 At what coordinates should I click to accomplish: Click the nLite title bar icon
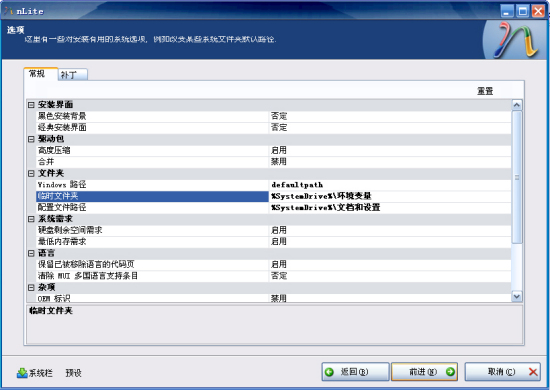(x=9, y=11)
